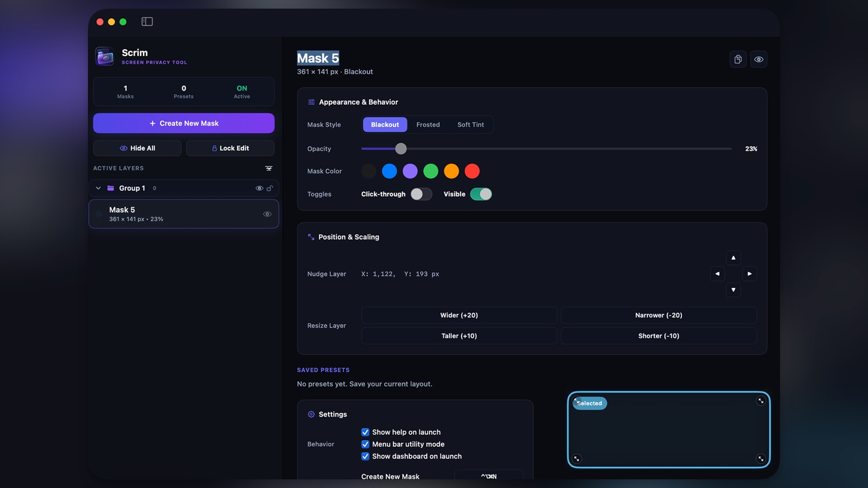Create a new mask
The width and height of the screenshot is (868, 488).
[184, 123]
